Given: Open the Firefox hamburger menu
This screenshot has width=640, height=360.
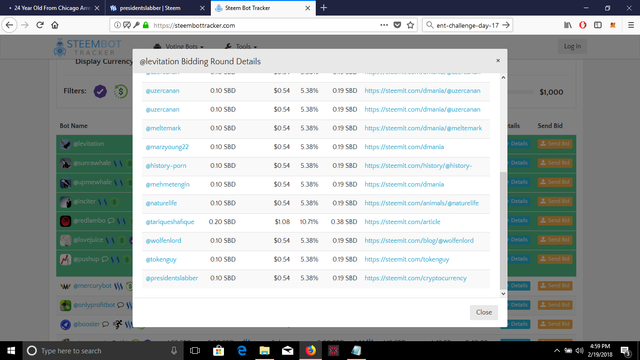Looking at the screenshot, I should tap(631, 25).
